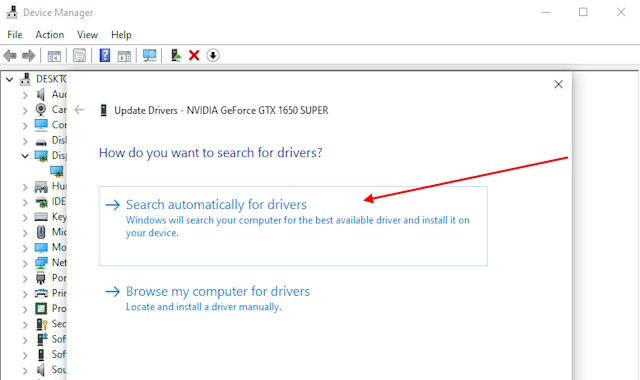Click the Network adapters icon
640x380 pixels.
click(41, 263)
